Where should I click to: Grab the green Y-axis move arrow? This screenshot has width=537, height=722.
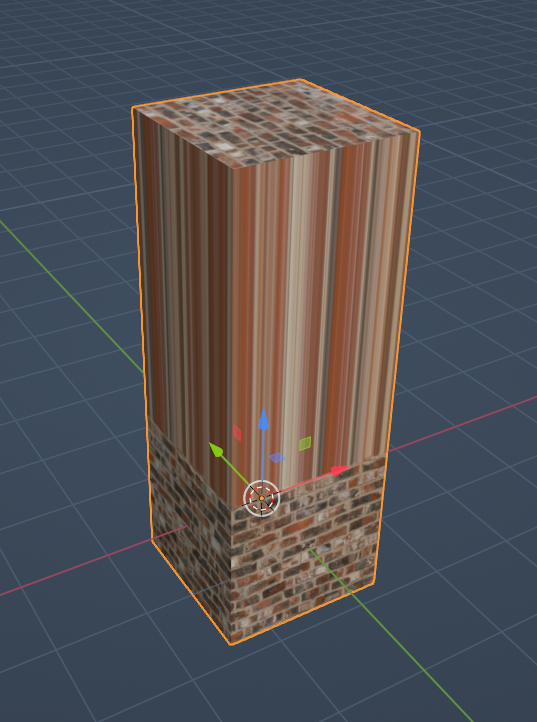(x=216, y=449)
